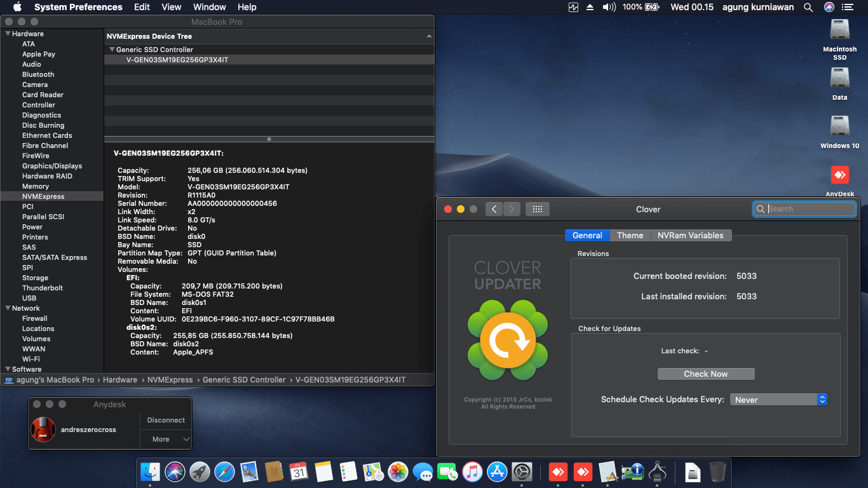Launch Safari from the Dock
This screenshot has width=868, height=488.
pyautogui.click(x=225, y=472)
